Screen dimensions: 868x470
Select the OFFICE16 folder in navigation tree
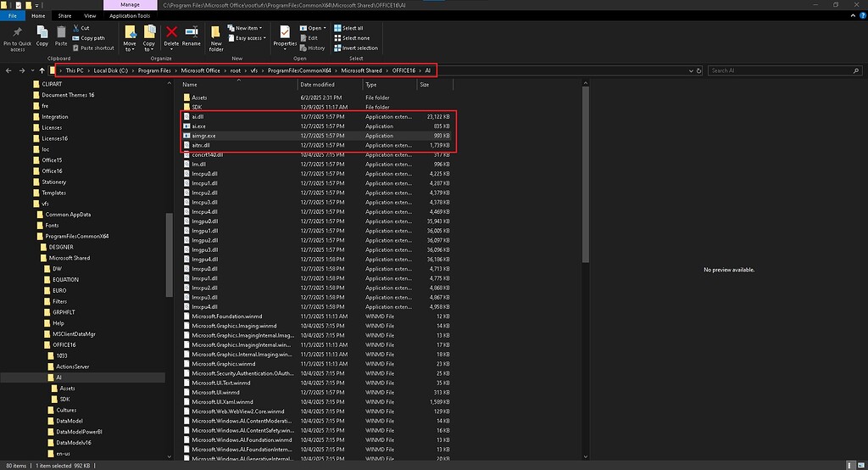coord(66,344)
